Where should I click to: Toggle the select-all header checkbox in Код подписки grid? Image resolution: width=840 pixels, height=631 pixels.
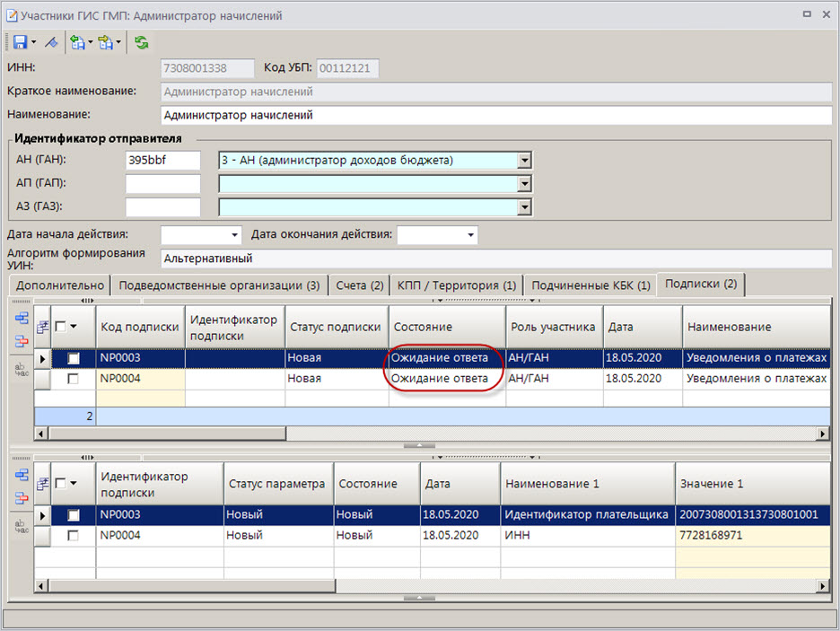[61, 328]
